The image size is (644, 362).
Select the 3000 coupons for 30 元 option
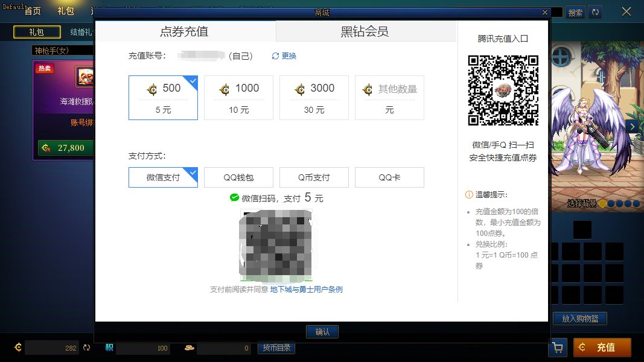tap(314, 98)
